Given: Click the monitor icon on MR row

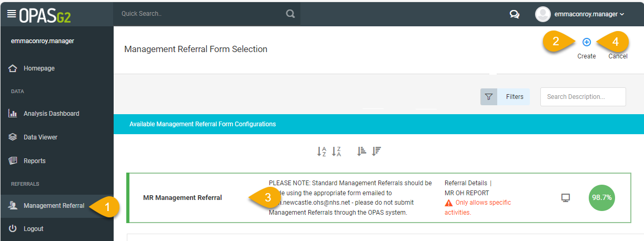Looking at the screenshot, I should tap(566, 198).
